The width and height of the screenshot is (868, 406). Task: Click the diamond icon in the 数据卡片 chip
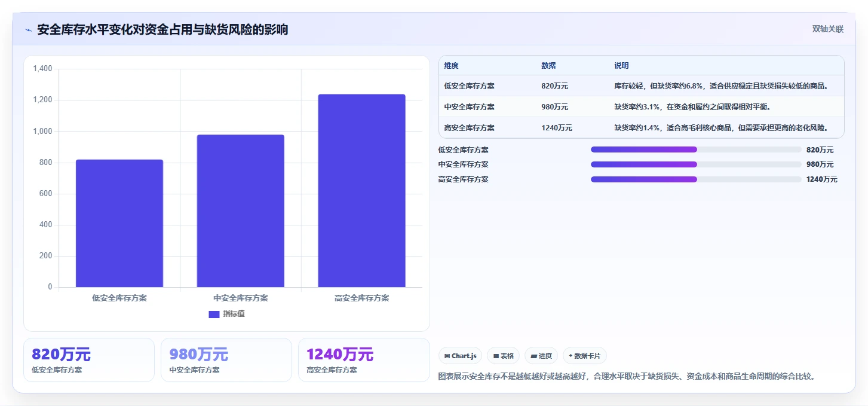click(x=571, y=356)
